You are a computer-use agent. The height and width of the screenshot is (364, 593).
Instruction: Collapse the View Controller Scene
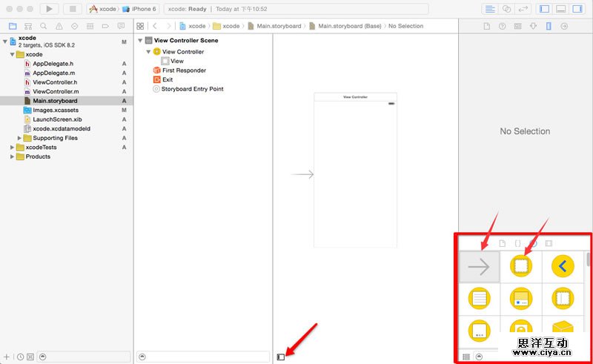coord(140,41)
